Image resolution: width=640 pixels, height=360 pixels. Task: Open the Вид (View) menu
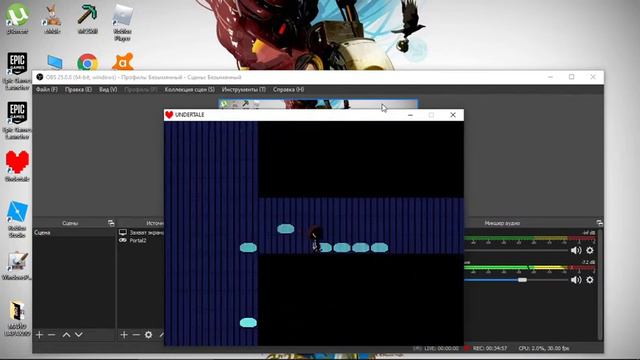point(108,89)
